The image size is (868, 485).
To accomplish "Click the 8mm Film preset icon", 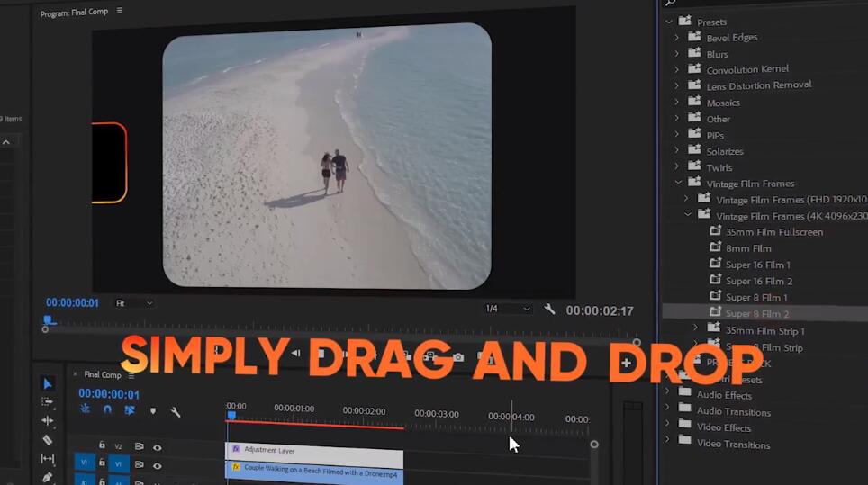I will 715,247.
